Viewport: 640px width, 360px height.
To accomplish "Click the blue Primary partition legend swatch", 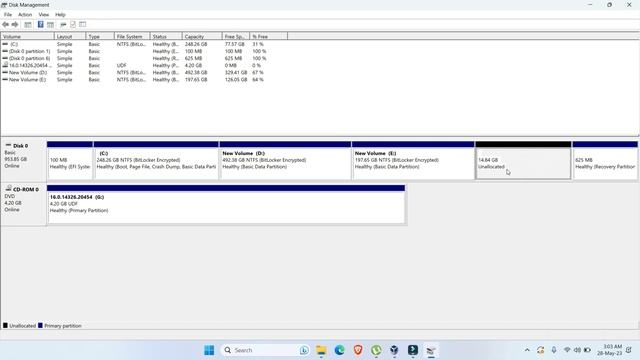I will (x=40, y=326).
